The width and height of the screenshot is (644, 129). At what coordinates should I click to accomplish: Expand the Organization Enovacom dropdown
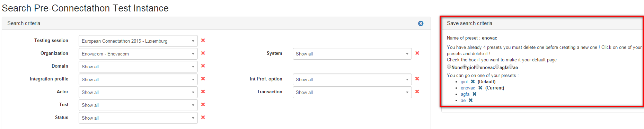[x=138, y=54]
